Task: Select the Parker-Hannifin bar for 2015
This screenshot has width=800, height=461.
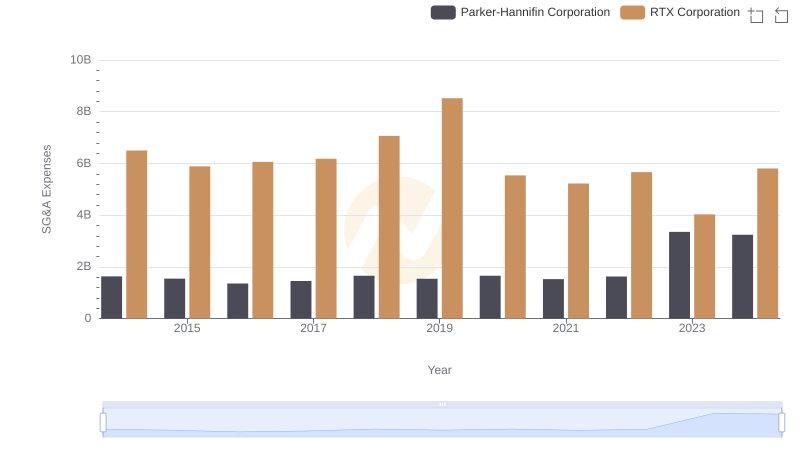Action: [174, 298]
